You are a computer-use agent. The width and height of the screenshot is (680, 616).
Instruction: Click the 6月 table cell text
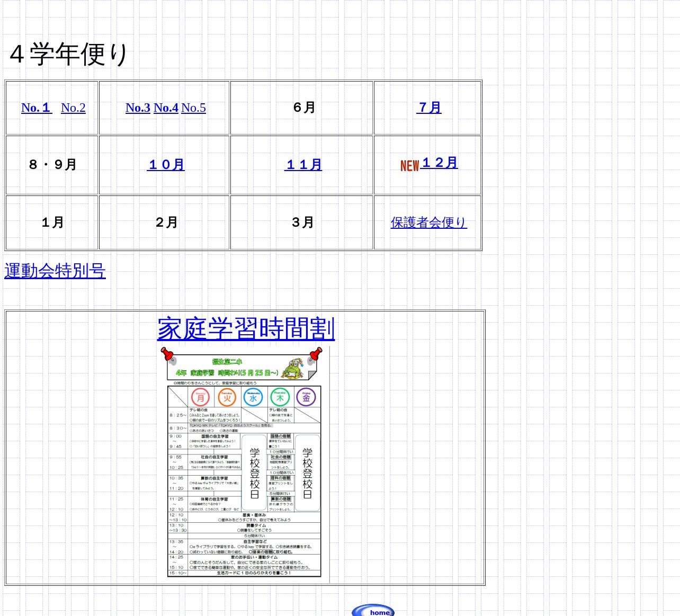[304, 108]
